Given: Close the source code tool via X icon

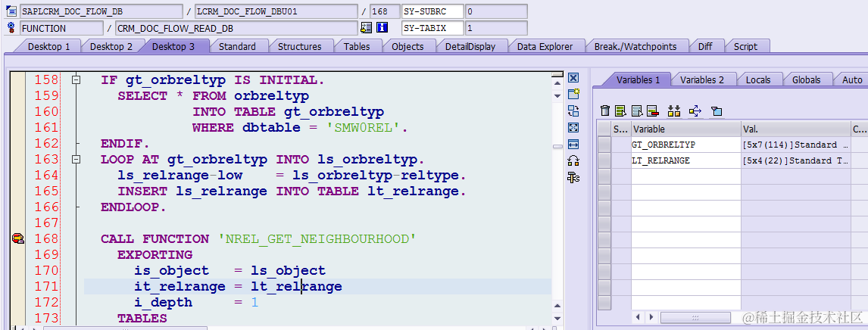Looking at the screenshot, I should [x=573, y=78].
